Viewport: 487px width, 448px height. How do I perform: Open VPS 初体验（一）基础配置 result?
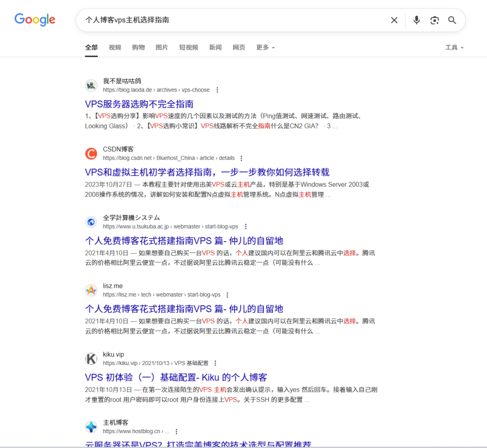click(176, 377)
